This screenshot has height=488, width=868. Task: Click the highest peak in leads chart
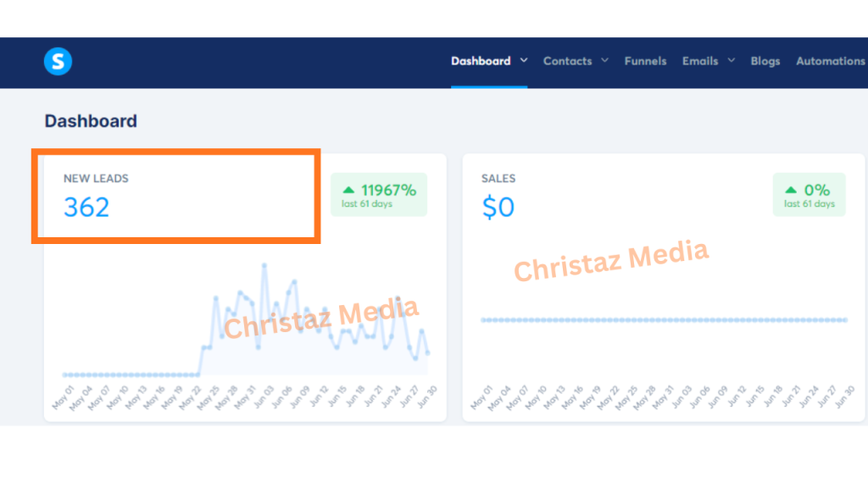coord(264,265)
